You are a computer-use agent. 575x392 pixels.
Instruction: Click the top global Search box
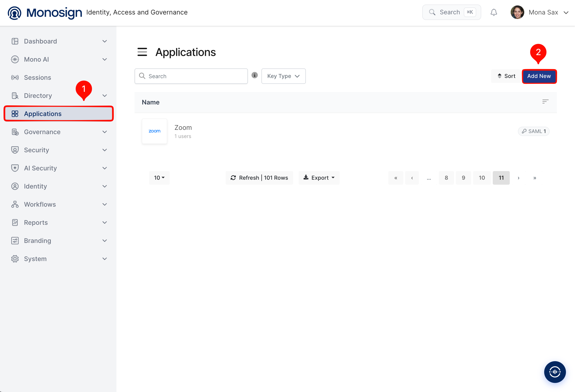coord(452,12)
